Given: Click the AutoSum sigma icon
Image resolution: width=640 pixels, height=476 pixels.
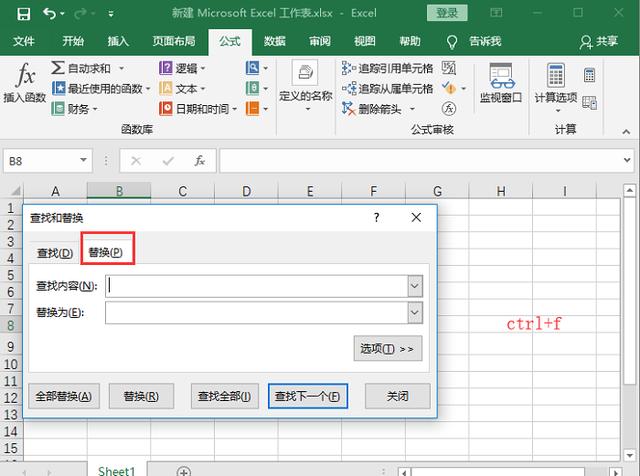Looking at the screenshot, I should click(x=58, y=68).
